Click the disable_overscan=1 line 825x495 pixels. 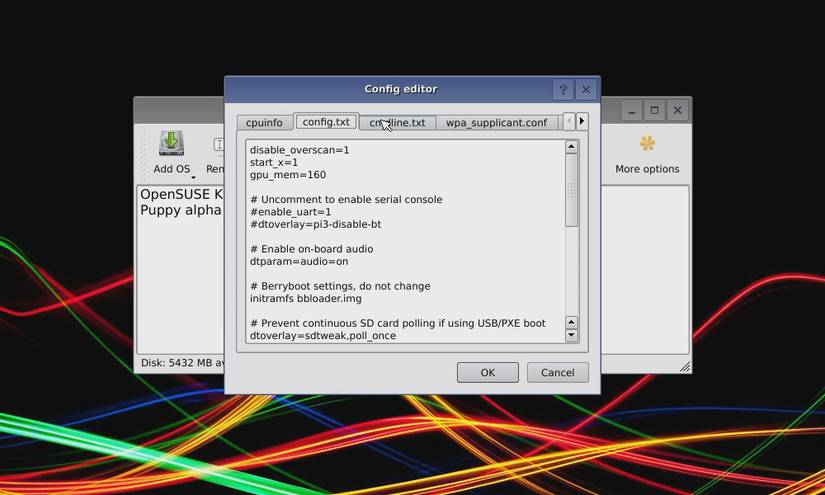(299, 150)
